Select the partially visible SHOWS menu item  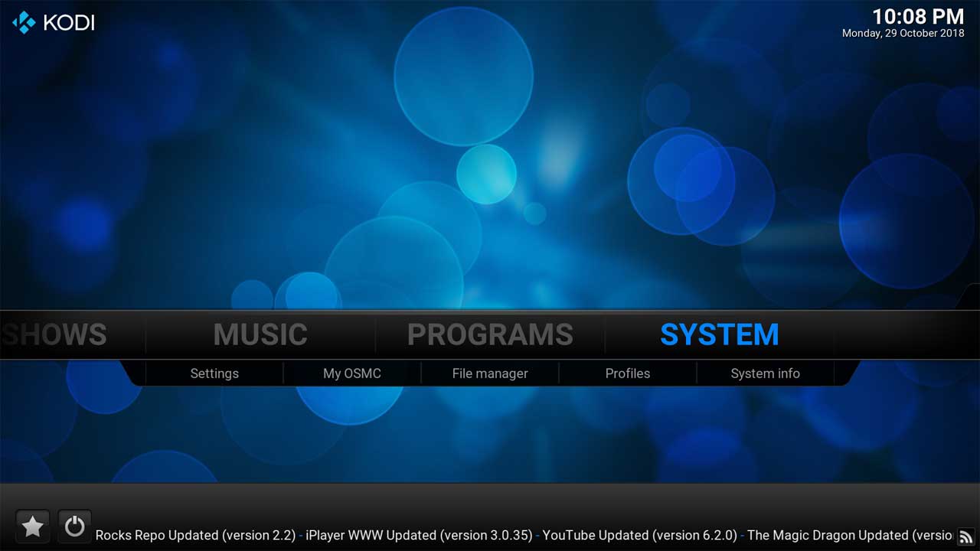(54, 334)
